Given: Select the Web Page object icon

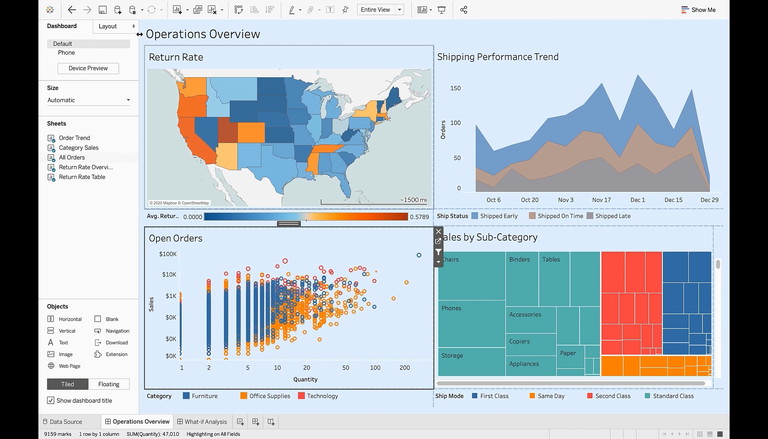Looking at the screenshot, I should 50,366.
